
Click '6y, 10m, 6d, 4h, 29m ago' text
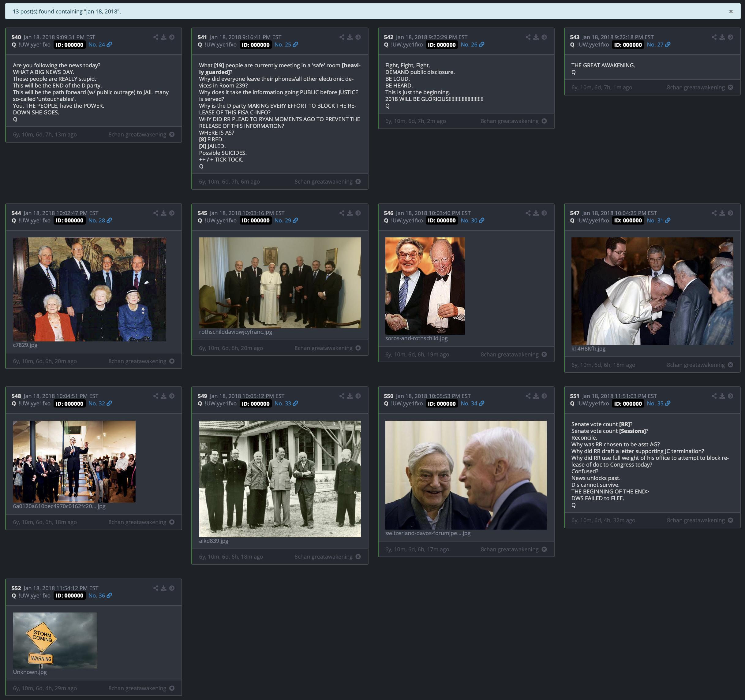45,688
